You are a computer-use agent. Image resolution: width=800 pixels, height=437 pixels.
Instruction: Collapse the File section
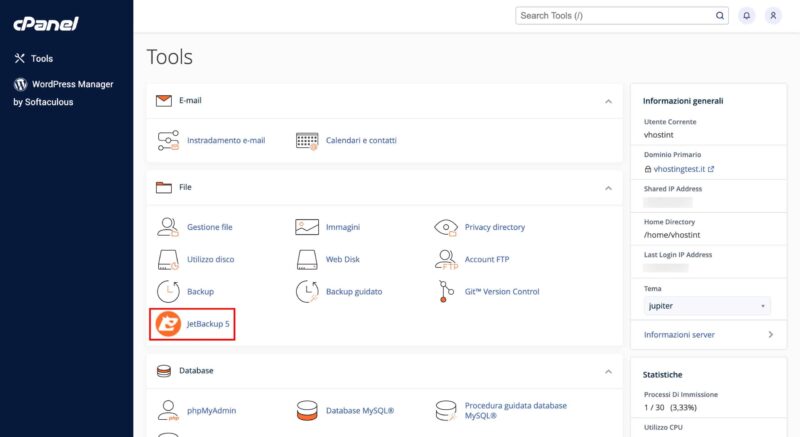[x=608, y=188]
